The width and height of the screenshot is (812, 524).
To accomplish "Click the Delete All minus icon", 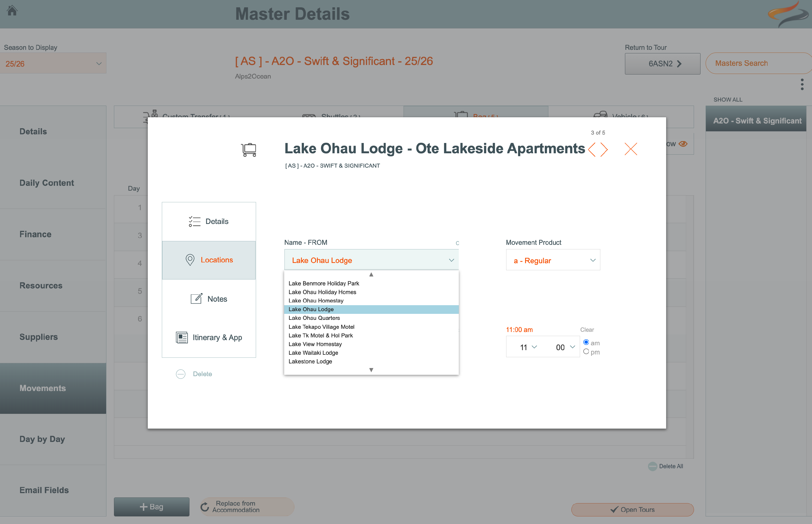I will click(x=652, y=466).
